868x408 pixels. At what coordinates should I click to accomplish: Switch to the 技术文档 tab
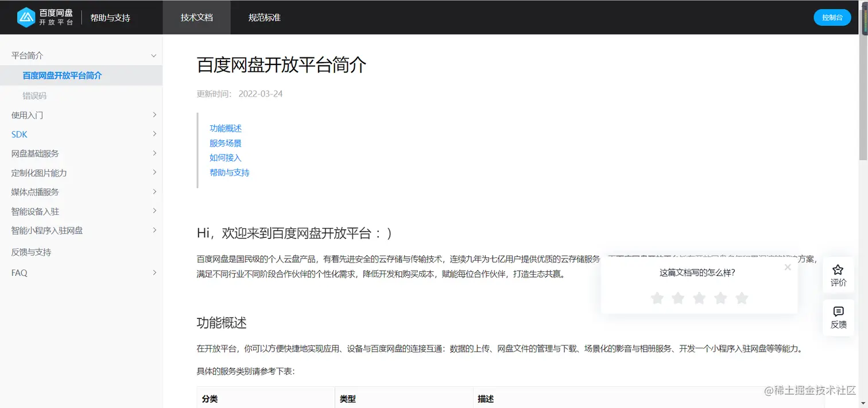[197, 17]
